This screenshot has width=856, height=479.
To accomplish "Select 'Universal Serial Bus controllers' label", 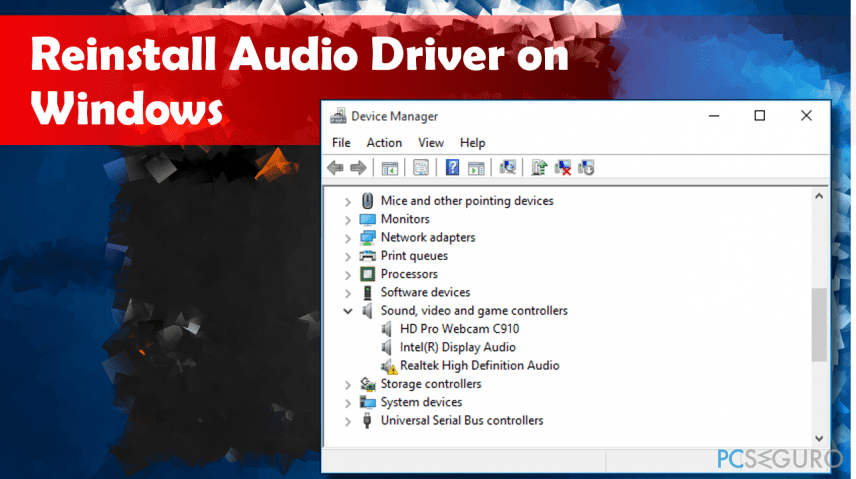I will tap(462, 421).
